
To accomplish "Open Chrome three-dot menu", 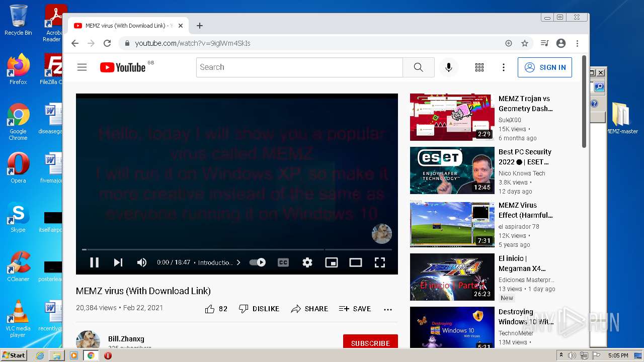I will tap(578, 43).
